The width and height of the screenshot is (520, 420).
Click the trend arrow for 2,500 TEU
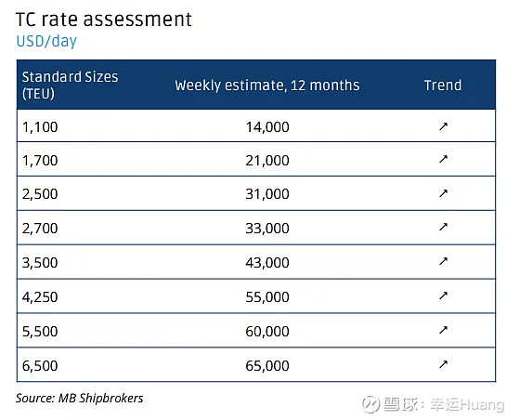click(x=444, y=193)
